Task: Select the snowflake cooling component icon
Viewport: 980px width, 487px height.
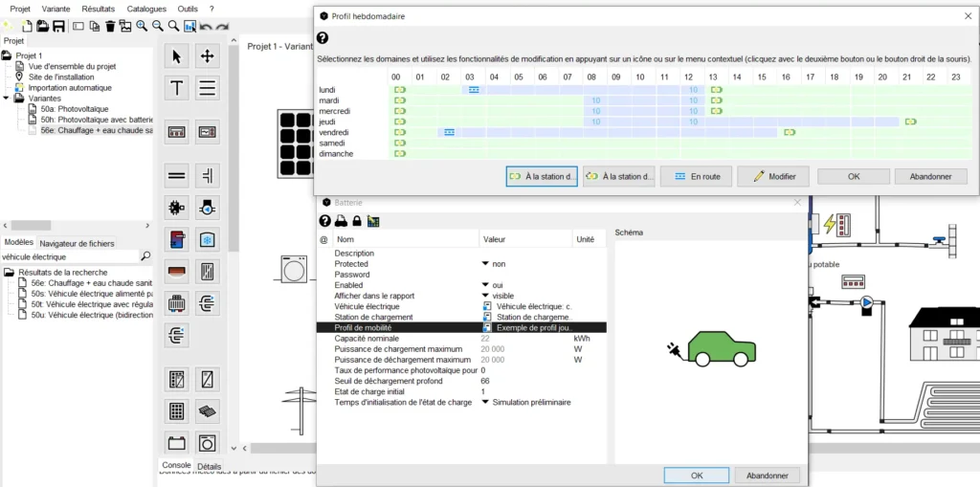Action: pos(207,238)
